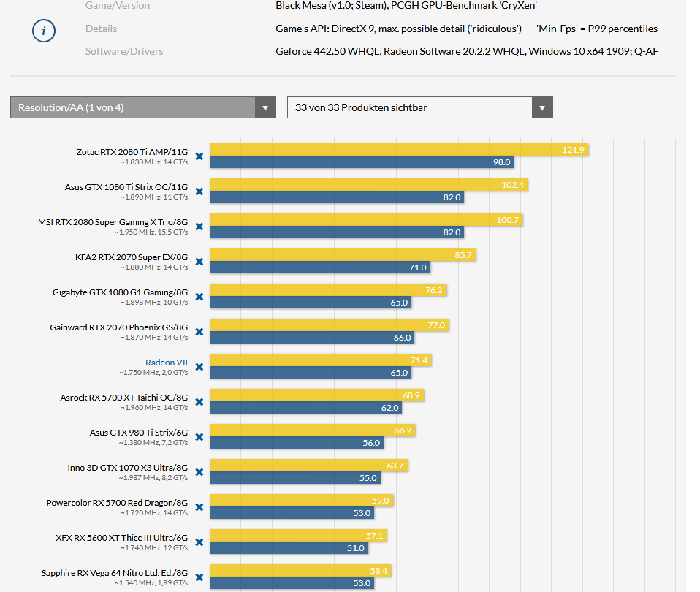Screen dimensions: 700x592
Task: Hide XFX RX 5600 XT Thicc III Ultra
Action: pos(198,542)
